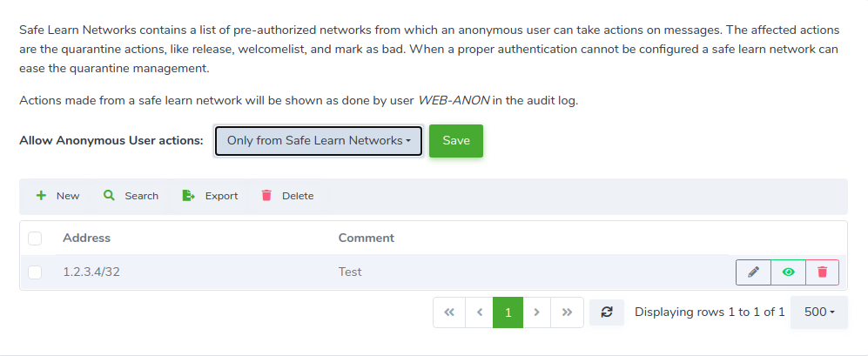Open Search in the toolbar

coord(131,196)
